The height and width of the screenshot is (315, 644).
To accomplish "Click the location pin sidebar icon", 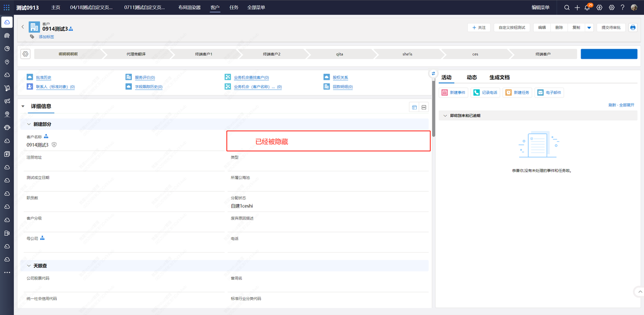I will pyautogui.click(x=7, y=62).
